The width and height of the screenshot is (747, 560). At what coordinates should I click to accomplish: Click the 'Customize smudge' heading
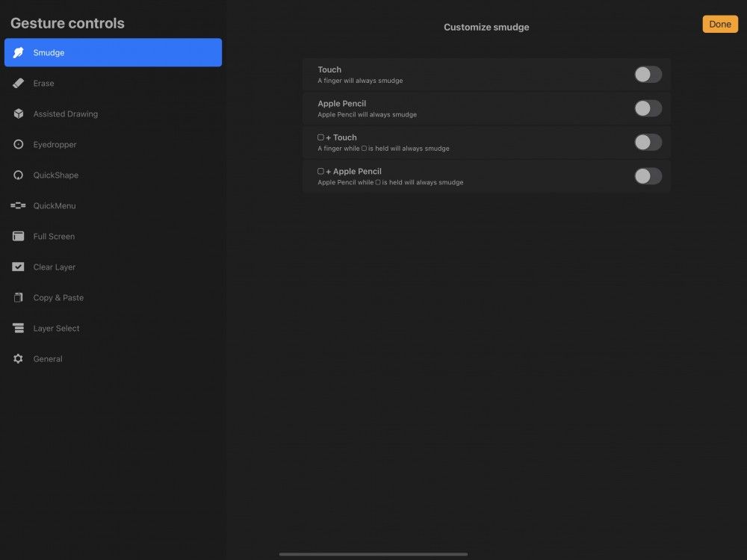click(x=486, y=27)
